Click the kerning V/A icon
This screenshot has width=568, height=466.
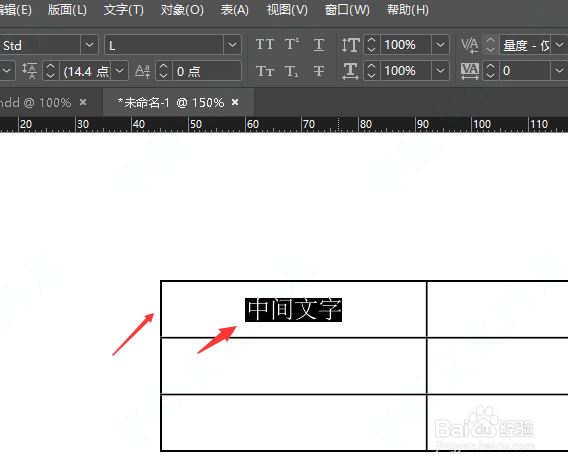470,45
